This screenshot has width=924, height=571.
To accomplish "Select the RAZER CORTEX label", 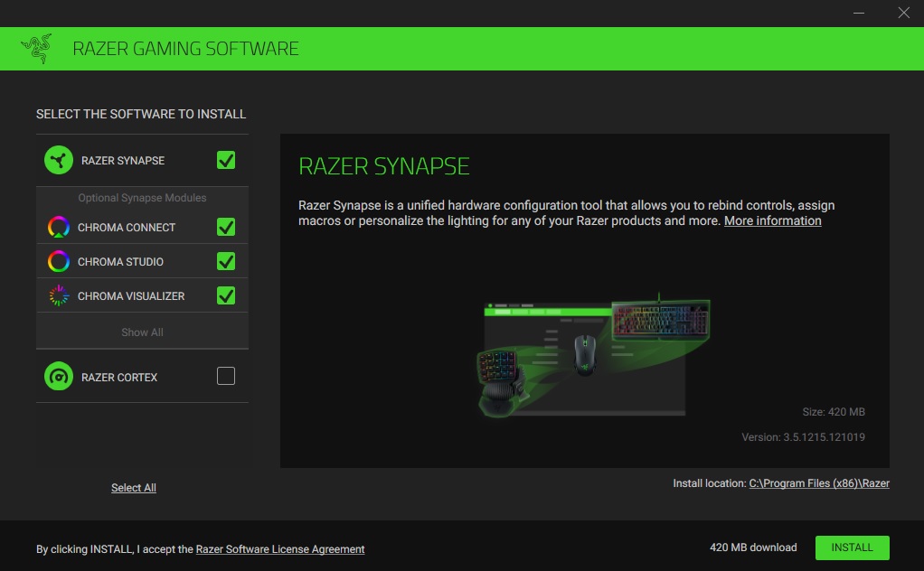I will [119, 378].
